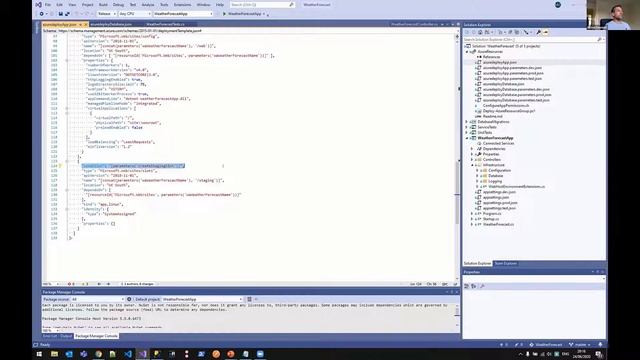Viewport: 640px width, 360px height.
Task: Click the search magnifier in Solution Explorer search box
Action: tap(599, 40)
